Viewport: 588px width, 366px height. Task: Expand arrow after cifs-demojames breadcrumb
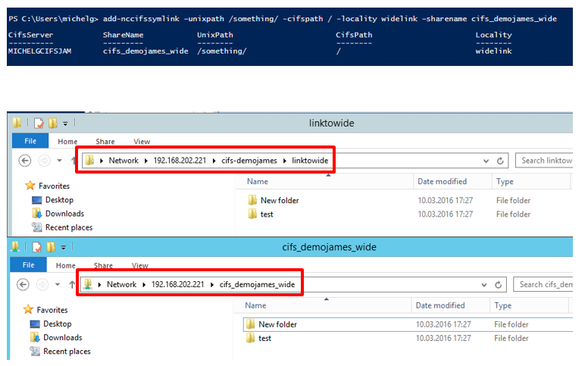point(285,161)
